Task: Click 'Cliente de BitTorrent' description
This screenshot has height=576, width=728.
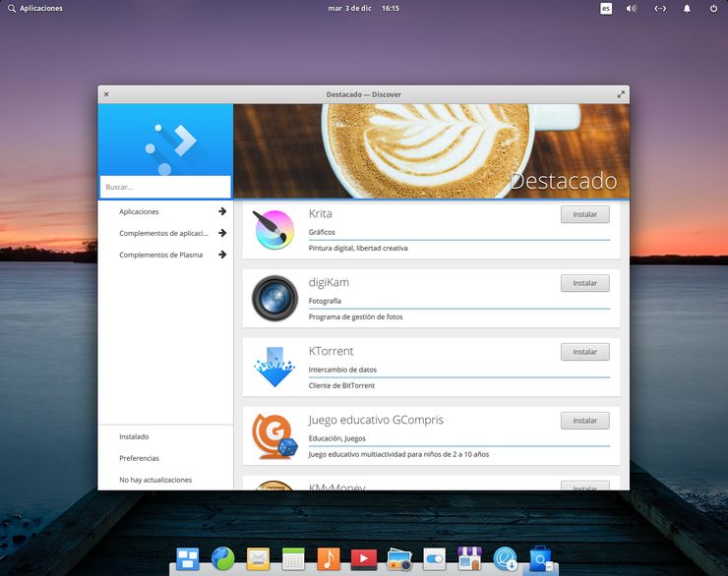Action: (341, 385)
